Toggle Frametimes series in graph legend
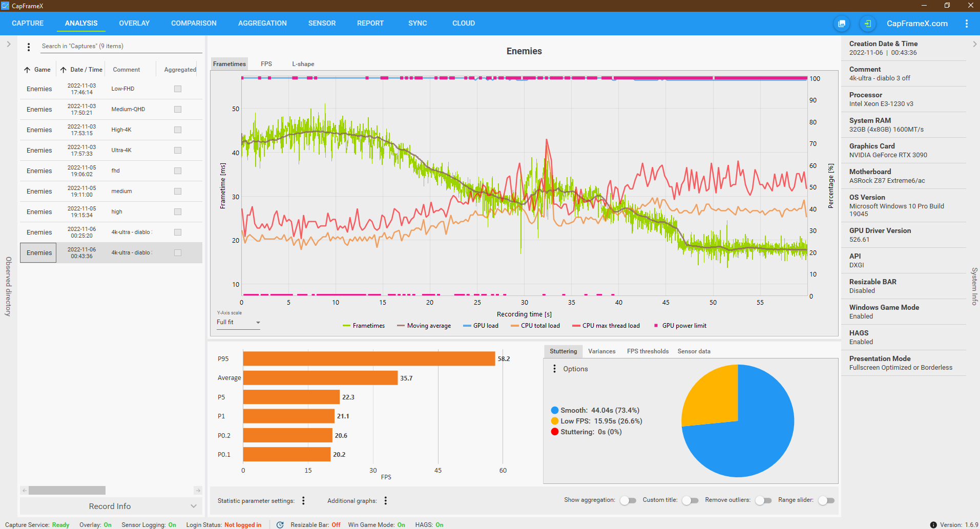 tap(364, 326)
